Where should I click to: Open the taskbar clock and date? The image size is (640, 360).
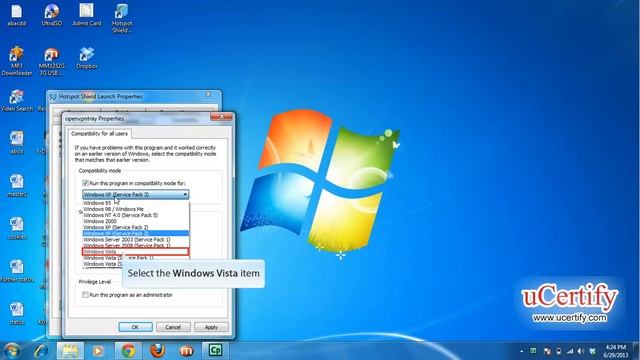(616, 351)
